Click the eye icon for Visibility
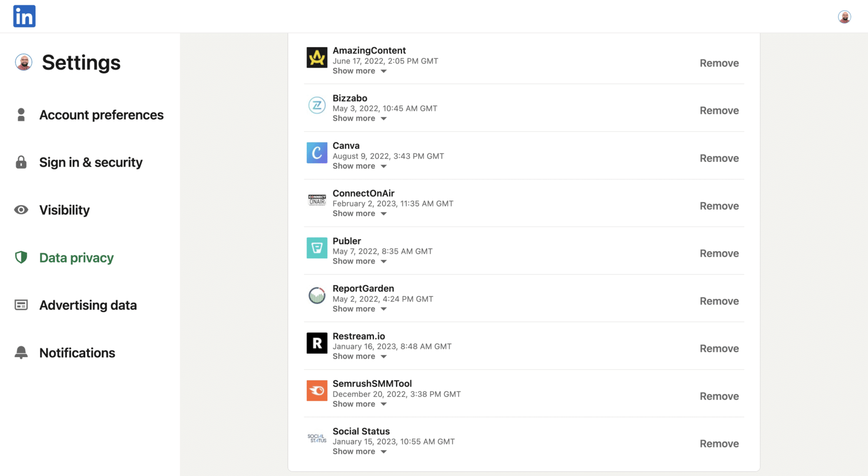Screen dimensions: 868x476 pos(21,210)
